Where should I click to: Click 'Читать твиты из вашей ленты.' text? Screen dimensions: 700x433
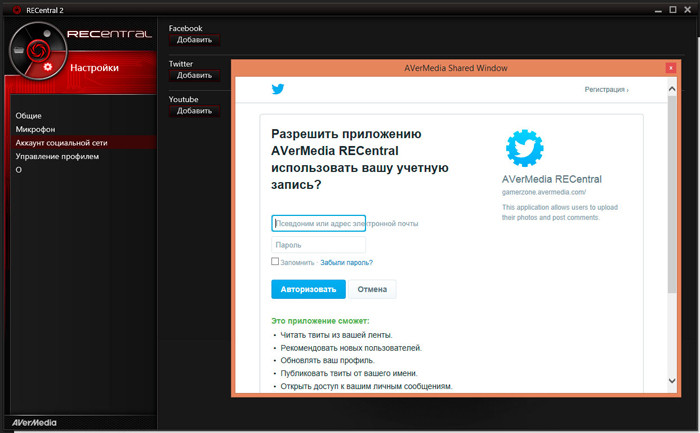[x=336, y=335]
